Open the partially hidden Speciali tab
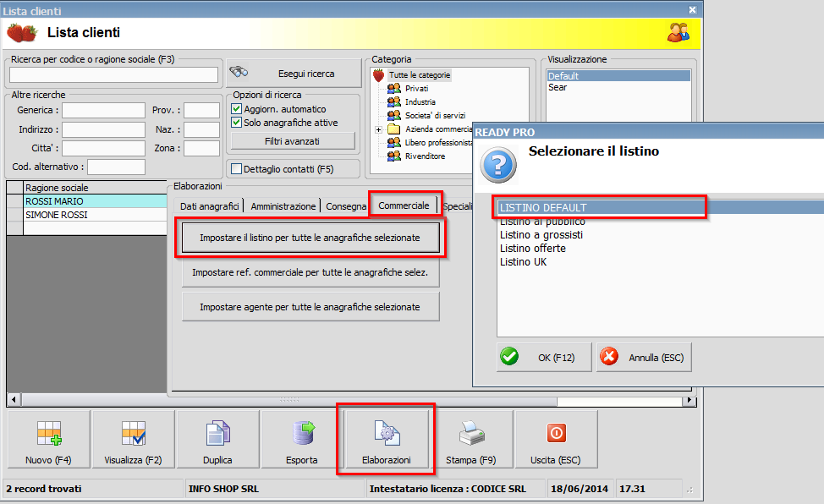Image resolution: width=824 pixels, height=504 pixels. [457, 206]
